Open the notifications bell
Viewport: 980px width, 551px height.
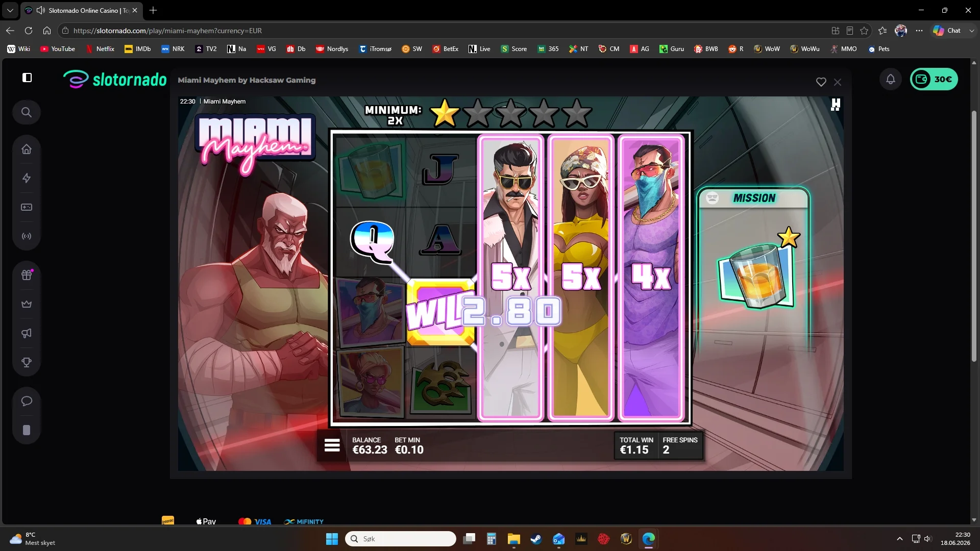click(x=891, y=79)
